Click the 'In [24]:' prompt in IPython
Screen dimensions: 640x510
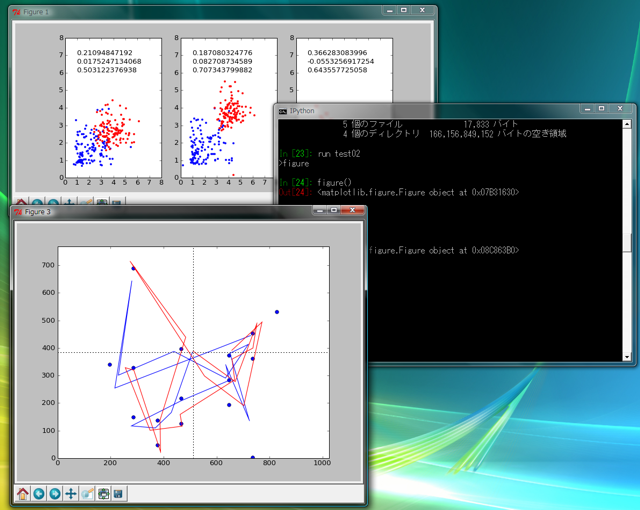tap(296, 182)
